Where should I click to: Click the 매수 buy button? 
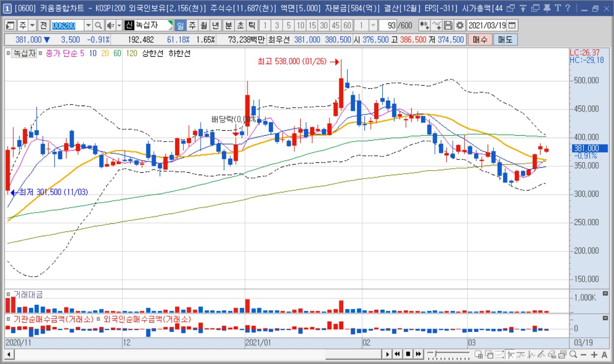pyautogui.click(x=479, y=39)
